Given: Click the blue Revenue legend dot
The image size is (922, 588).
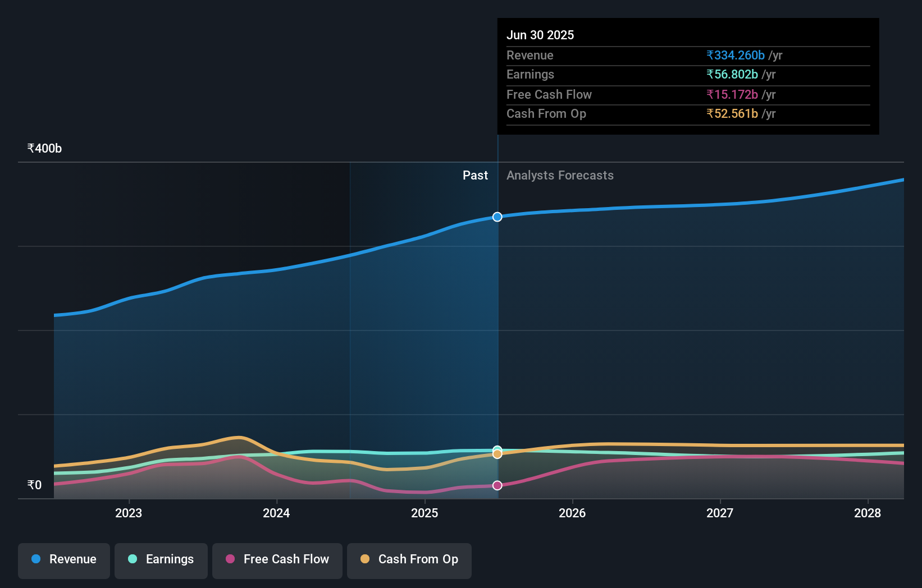Looking at the screenshot, I should coord(35,559).
